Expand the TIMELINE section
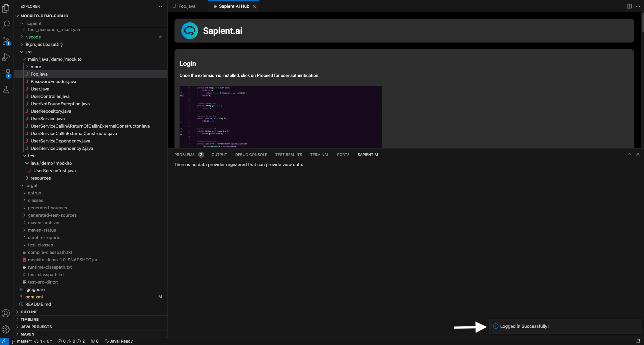 90,319
